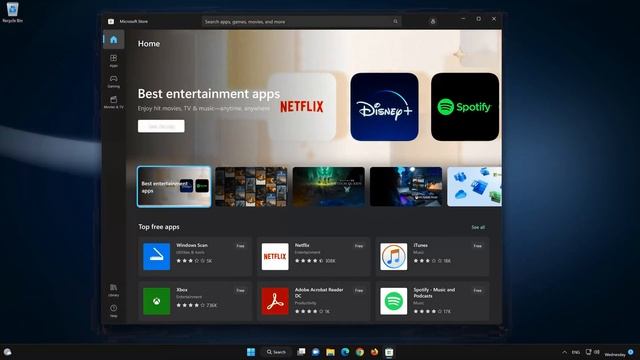Open Help in the sidebar

(x=113, y=311)
